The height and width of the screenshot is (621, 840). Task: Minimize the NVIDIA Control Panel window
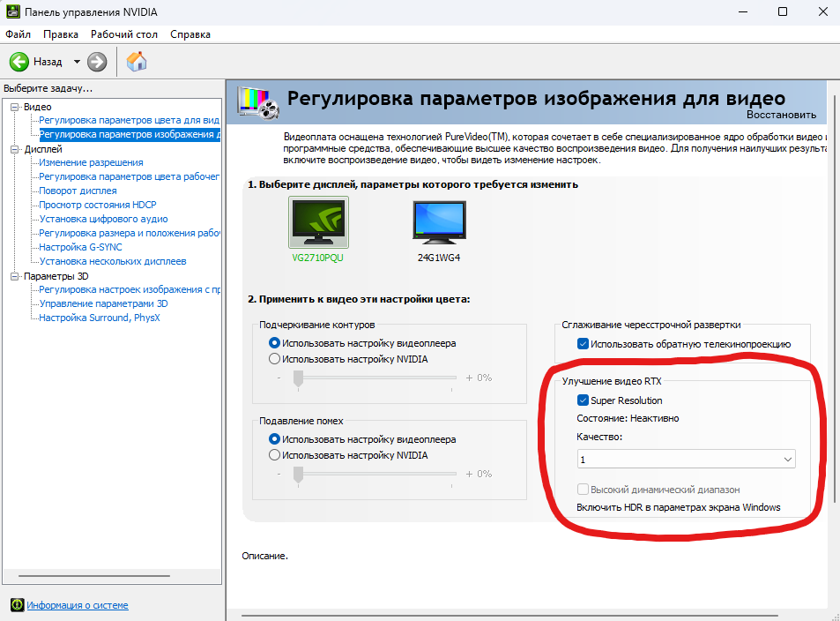(742, 11)
